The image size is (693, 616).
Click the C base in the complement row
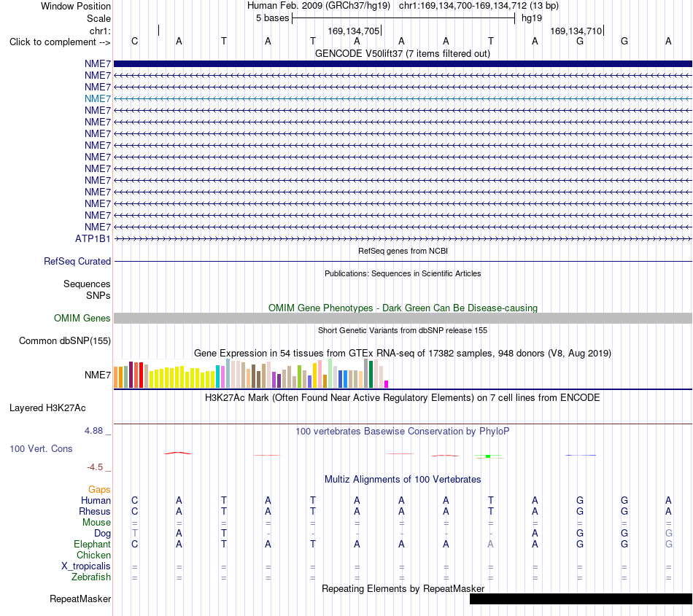(135, 41)
